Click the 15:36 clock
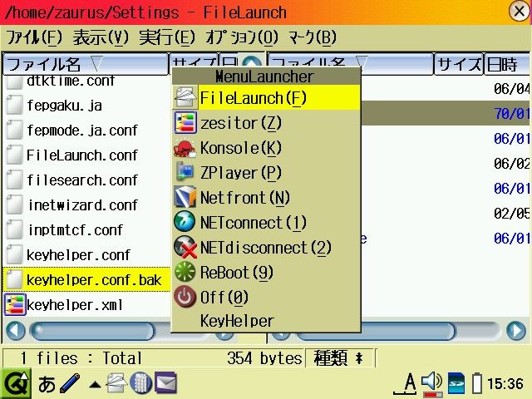Screen dimensions: 532x399 (505, 384)
